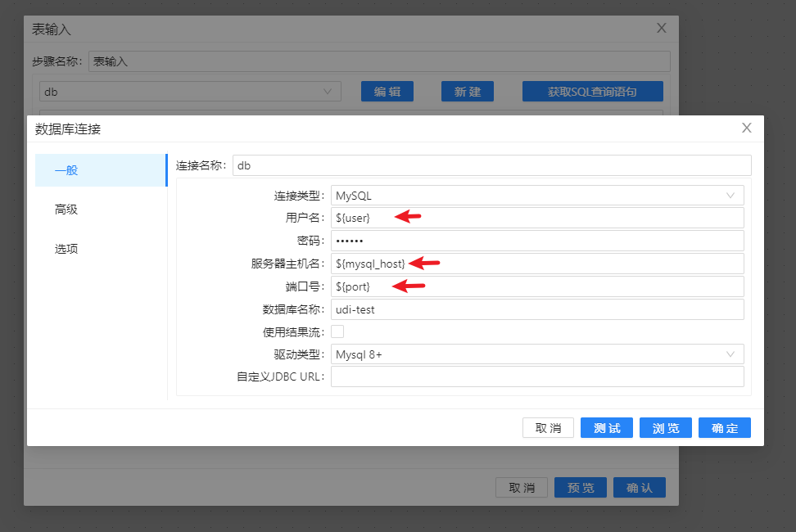Click the 步骤名称 input field
796x532 pixels.
click(x=379, y=61)
